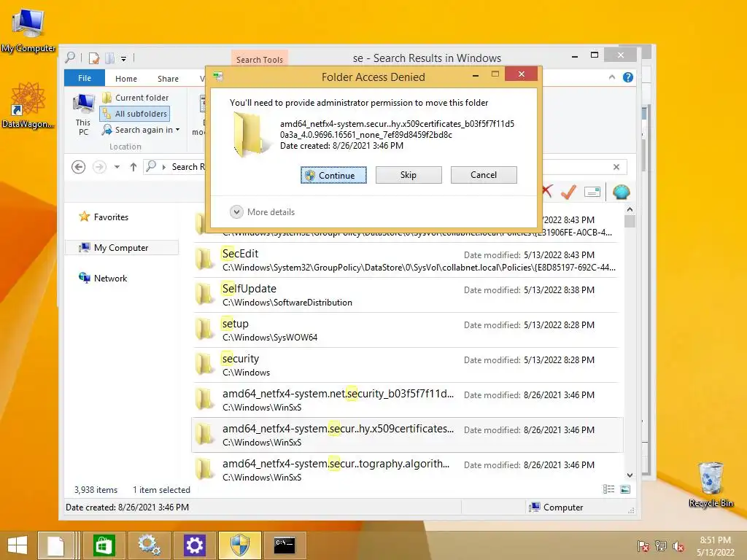Click the Action Center flag tray icon
The width and height of the screenshot is (747, 560).
tap(643, 546)
